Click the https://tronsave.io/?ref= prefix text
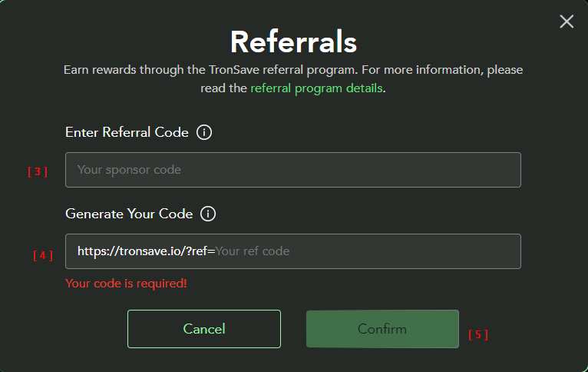Screen dimensions: 588x372 click(146, 251)
